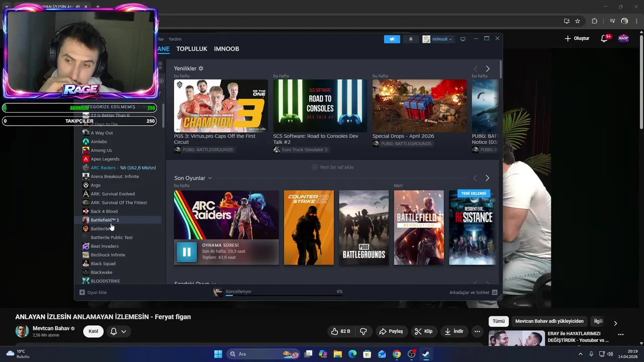Screen dimensions: 644x362
Task: Open Steam notifications bell
Action: point(411,39)
